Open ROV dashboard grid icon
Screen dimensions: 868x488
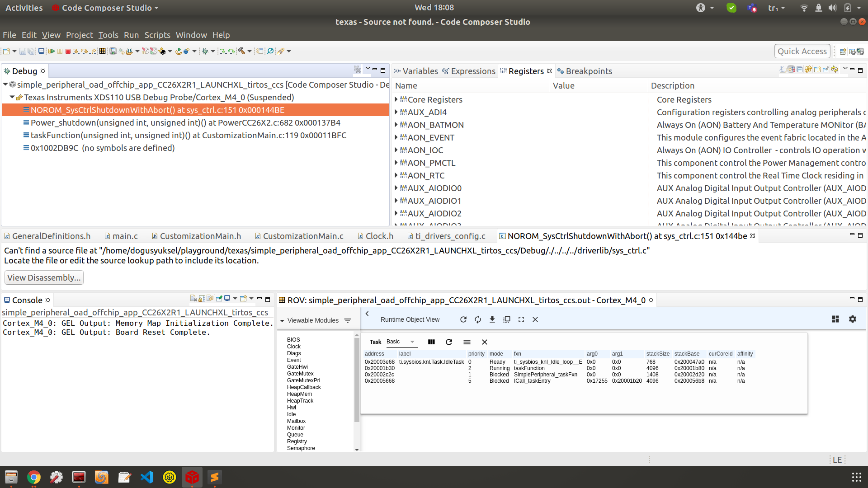click(x=835, y=319)
